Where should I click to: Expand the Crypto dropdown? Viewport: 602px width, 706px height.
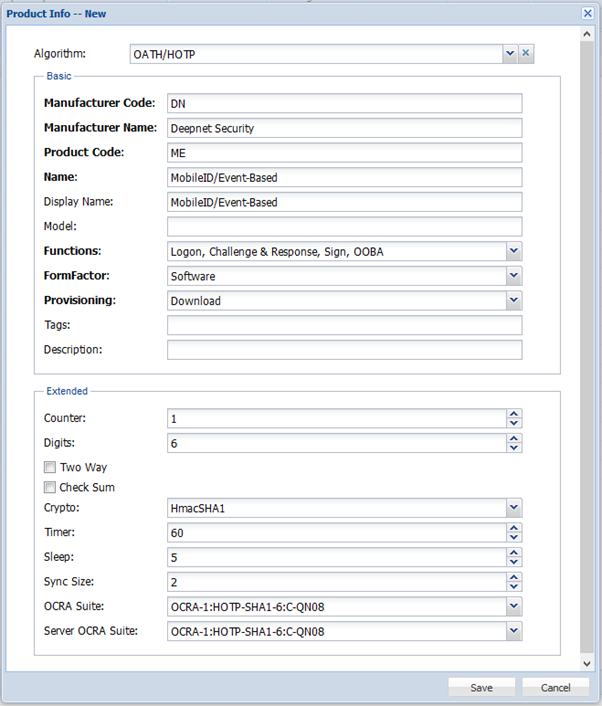pos(514,508)
